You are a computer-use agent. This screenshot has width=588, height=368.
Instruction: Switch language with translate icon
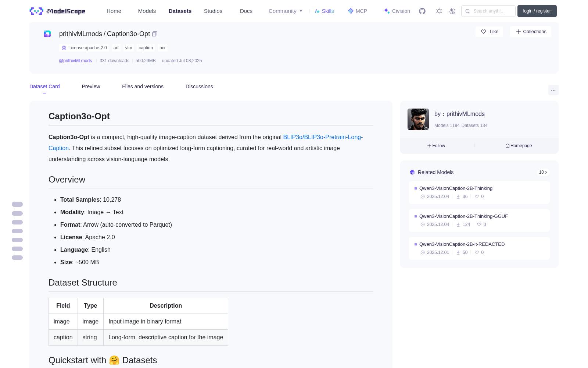[x=453, y=11]
